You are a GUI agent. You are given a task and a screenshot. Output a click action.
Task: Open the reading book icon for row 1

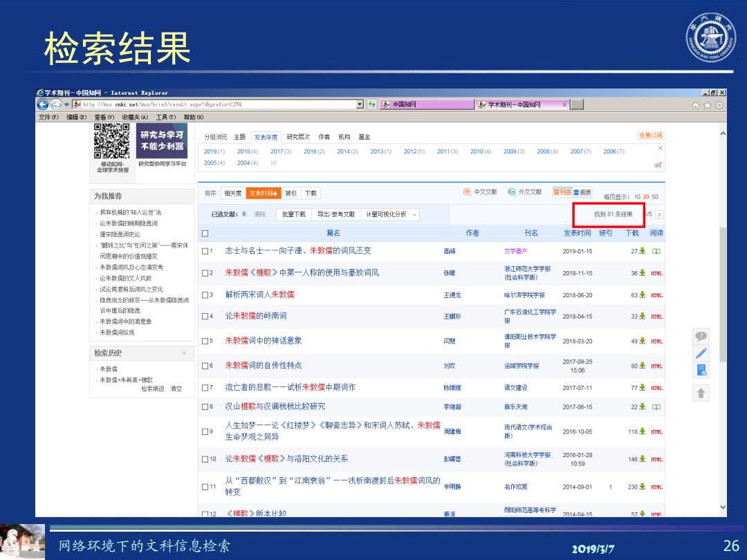656,251
